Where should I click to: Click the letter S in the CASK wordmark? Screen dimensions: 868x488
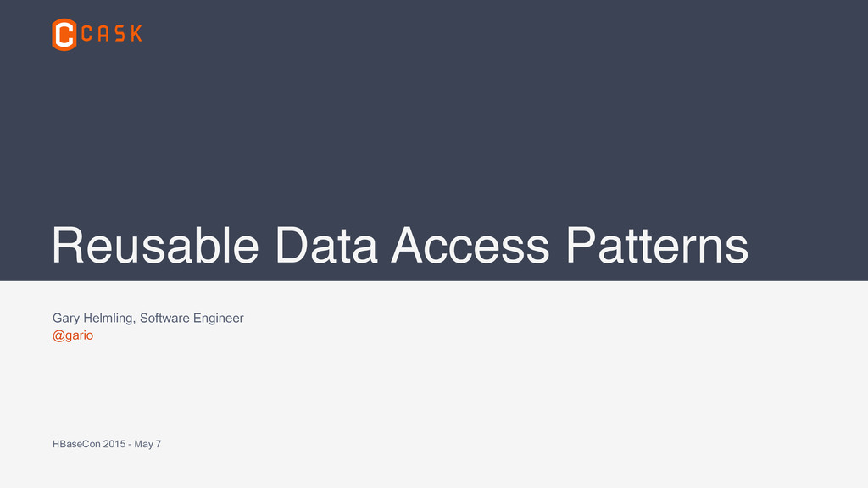(x=120, y=33)
